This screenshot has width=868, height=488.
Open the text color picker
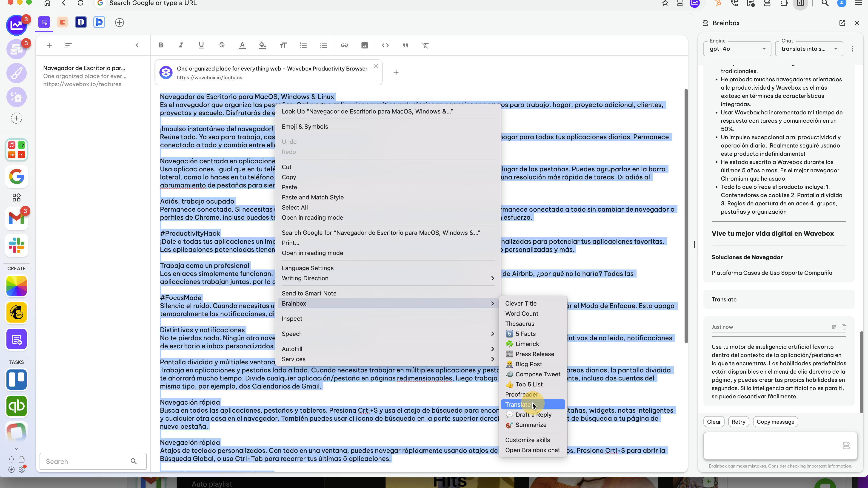(x=242, y=45)
